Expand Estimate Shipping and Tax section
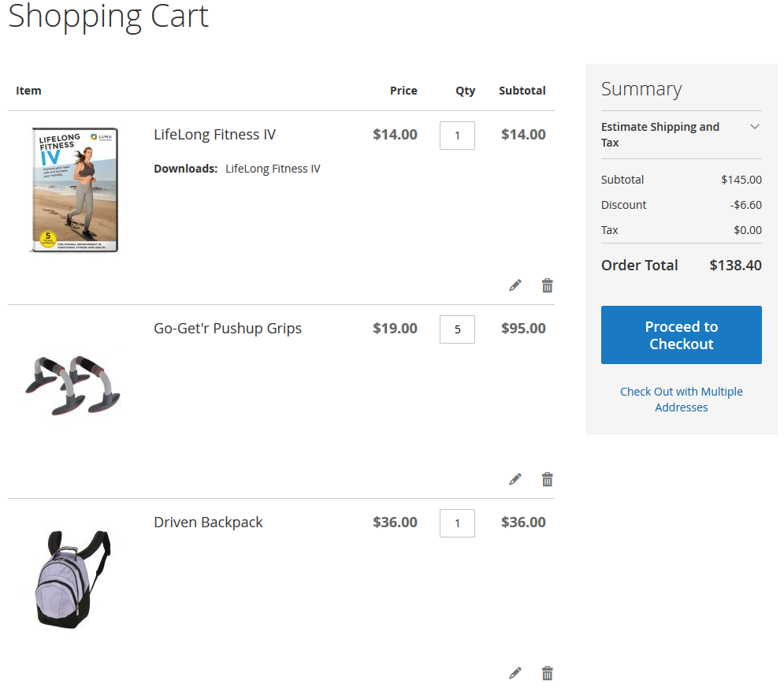The width and height of the screenshot is (784, 688). [x=755, y=127]
